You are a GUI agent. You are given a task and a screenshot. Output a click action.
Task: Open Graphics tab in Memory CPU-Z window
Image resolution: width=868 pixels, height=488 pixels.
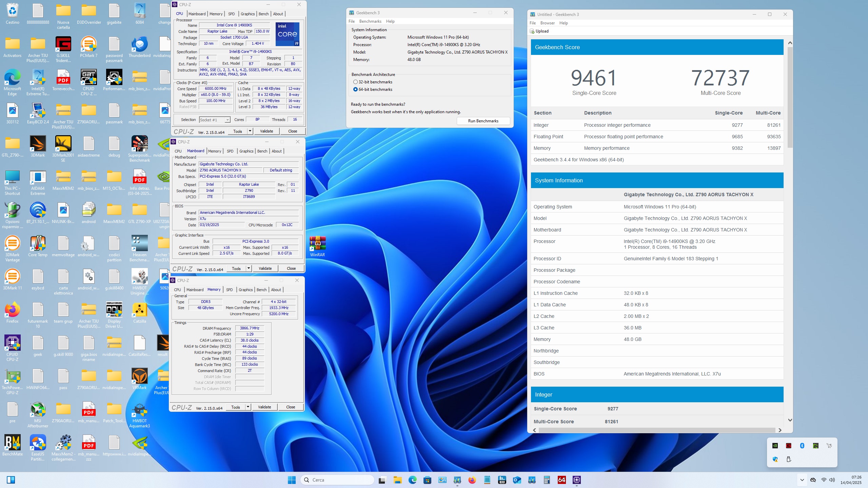pos(245,290)
